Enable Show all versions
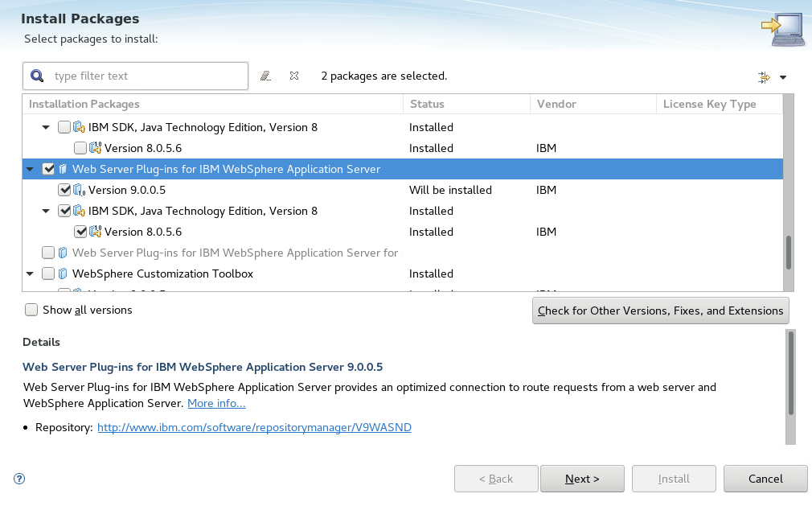 coord(31,310)
